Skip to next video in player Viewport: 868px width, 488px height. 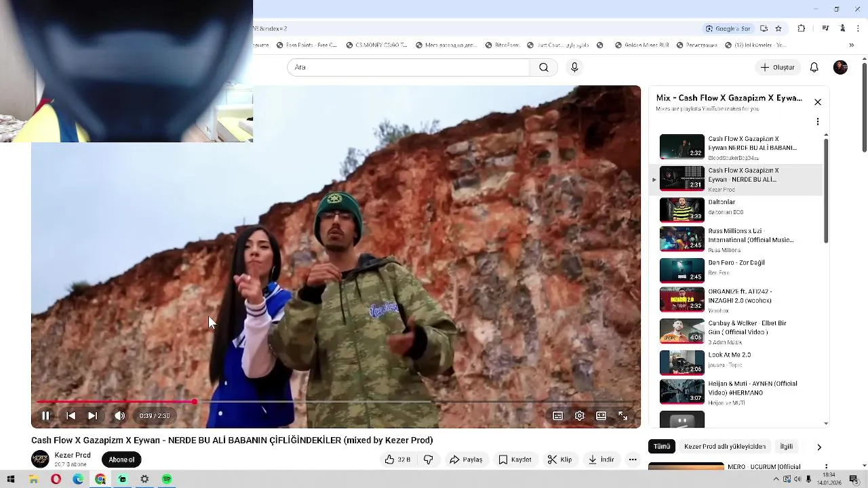tap(92, 415)
